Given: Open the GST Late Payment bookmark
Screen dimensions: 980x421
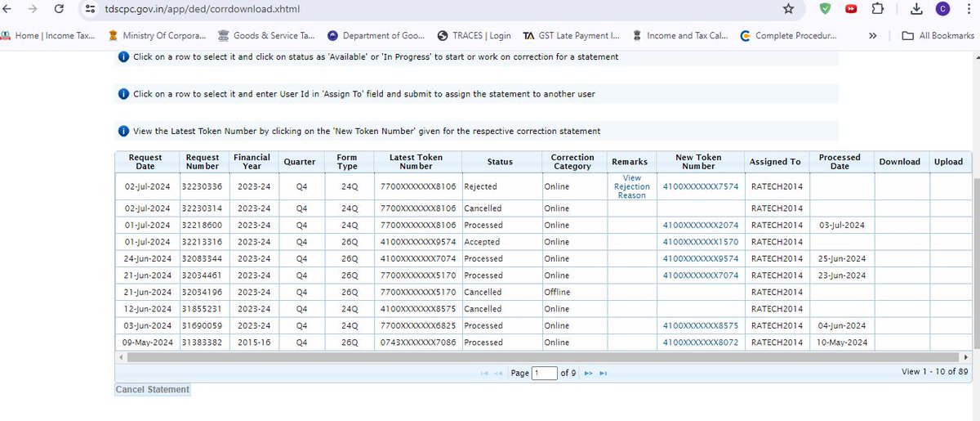Looking at the screenshot, I should tap(572, 36).
